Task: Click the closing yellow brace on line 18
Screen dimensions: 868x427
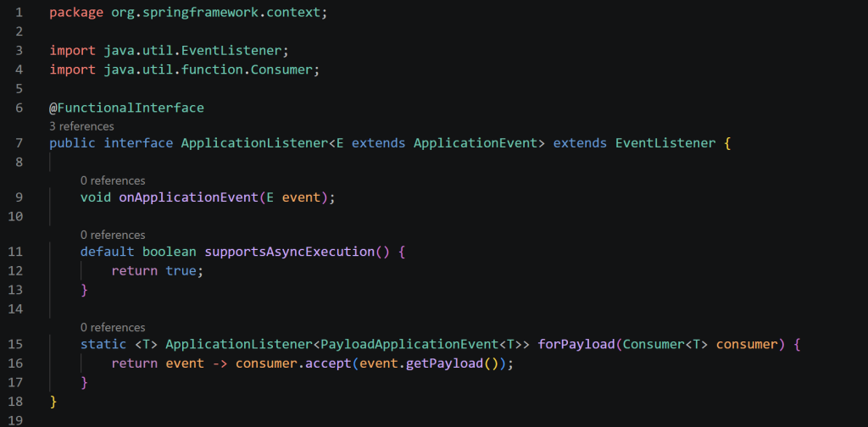Action: [x=53, y=401]
